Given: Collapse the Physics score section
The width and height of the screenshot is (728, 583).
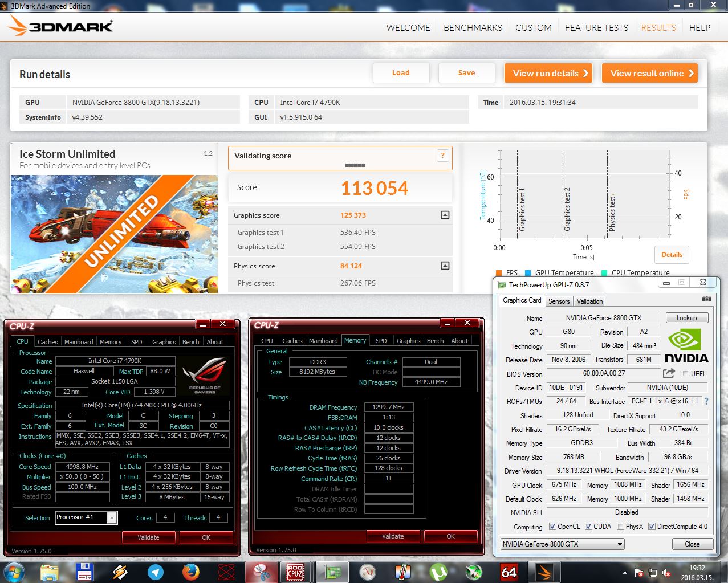Looking at the screenshot, I should (445, 266).
